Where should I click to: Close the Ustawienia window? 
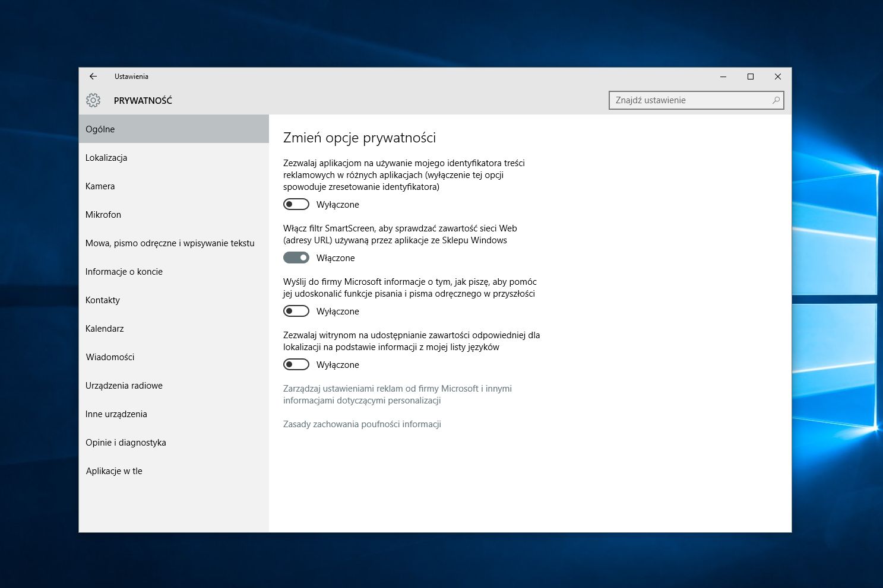(x=778, y=77)
